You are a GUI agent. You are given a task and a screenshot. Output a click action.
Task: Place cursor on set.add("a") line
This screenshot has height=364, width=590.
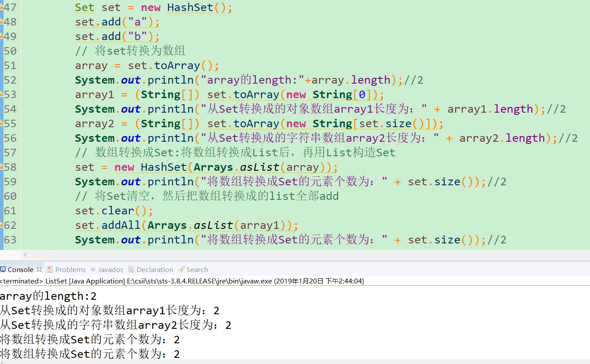117,22
